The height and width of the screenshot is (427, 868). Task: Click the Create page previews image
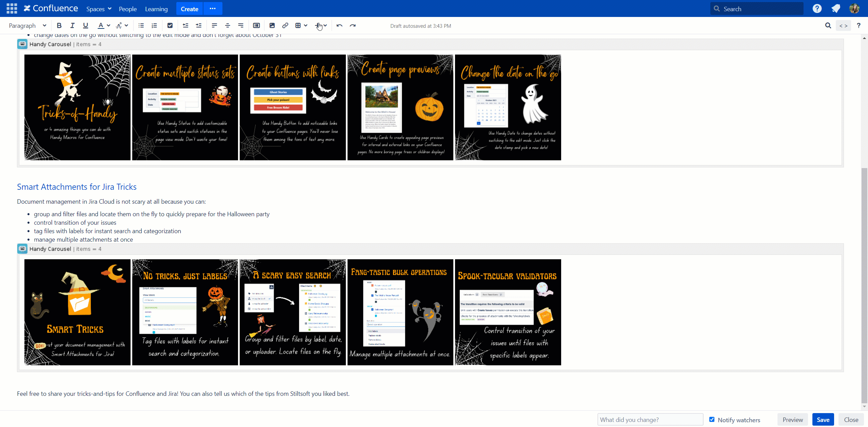[400, 107]
